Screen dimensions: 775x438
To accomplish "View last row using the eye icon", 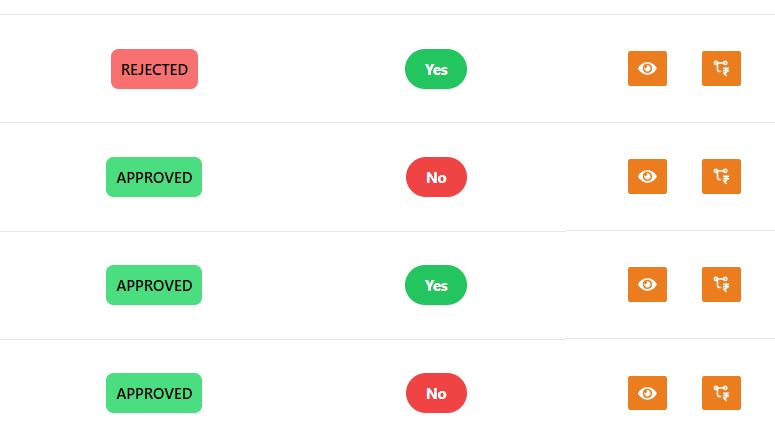I will tap(647, 393).
